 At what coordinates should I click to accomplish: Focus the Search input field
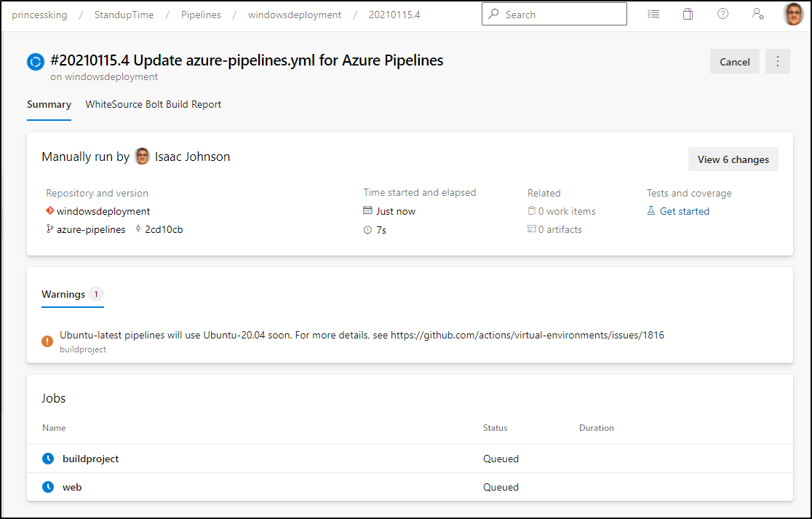(554, 14)
